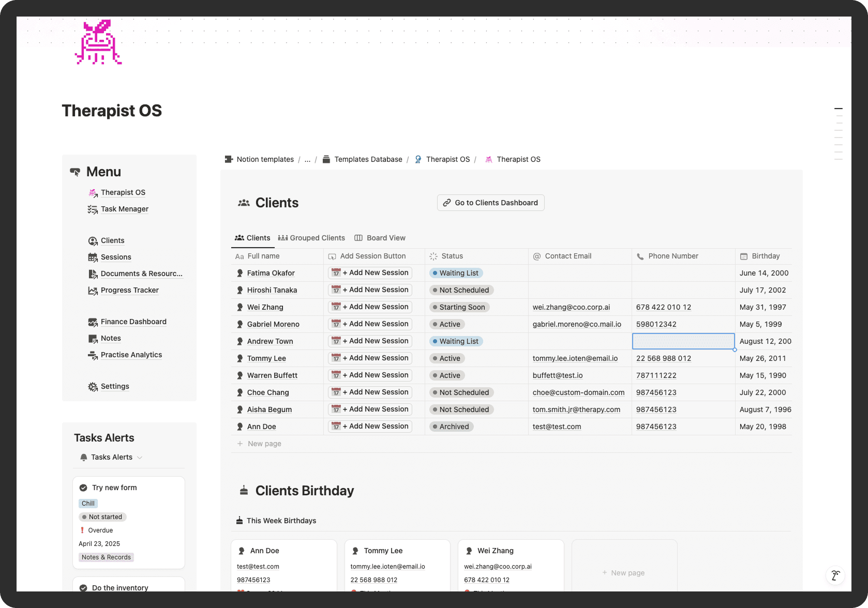Expand the Tasks Alerts dropdown
The height and width of the screenshot is (608, 868).
(x=139, y=457)
